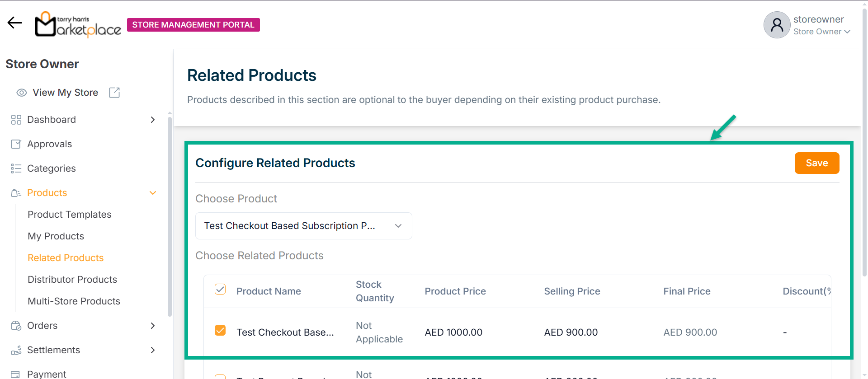Viewport: 868px width, 379px height.
Task: Click the Marketplace logo
Action: (x=78, y=25)
